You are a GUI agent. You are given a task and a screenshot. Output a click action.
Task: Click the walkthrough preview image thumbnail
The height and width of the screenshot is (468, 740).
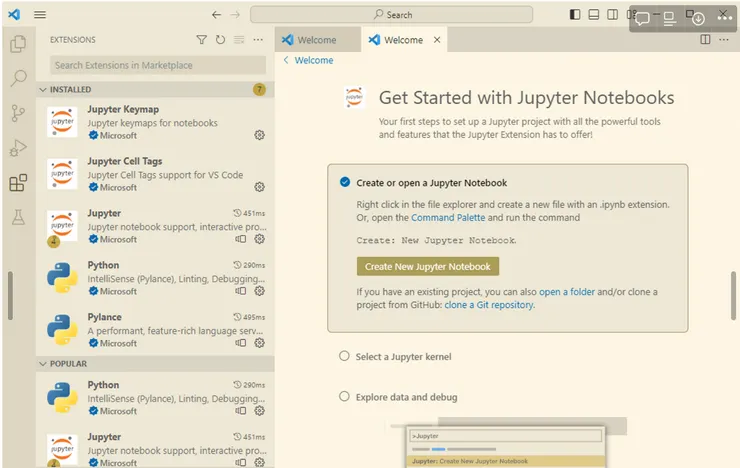506,443
